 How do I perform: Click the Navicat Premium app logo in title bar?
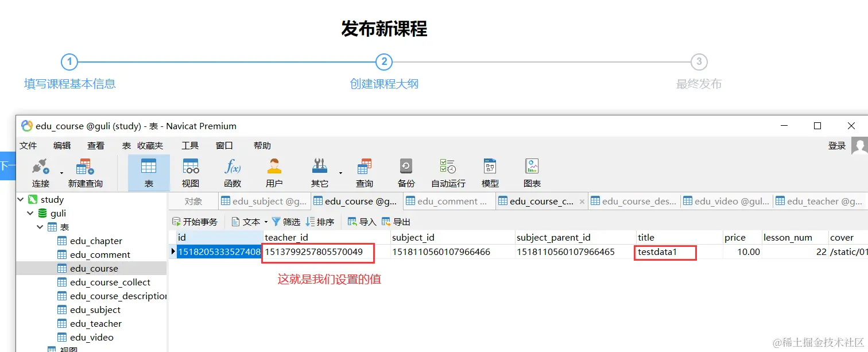26,126
